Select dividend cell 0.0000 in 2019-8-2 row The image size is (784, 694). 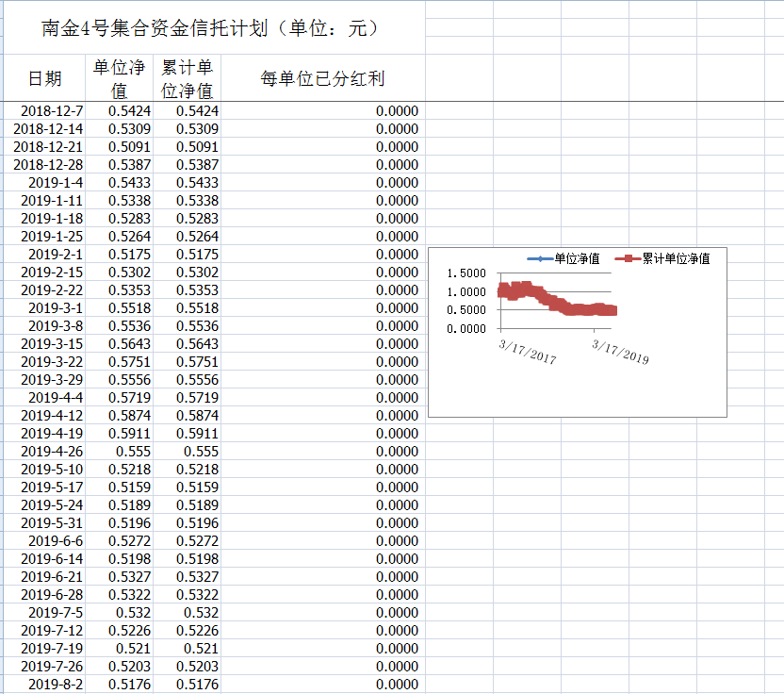[x=323, y=685]
